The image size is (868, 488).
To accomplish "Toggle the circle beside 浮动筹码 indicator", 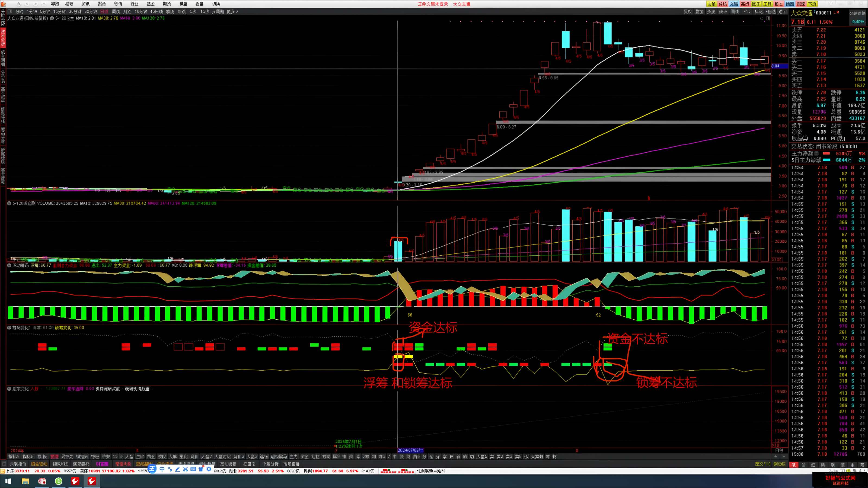I will click(9, 265).
